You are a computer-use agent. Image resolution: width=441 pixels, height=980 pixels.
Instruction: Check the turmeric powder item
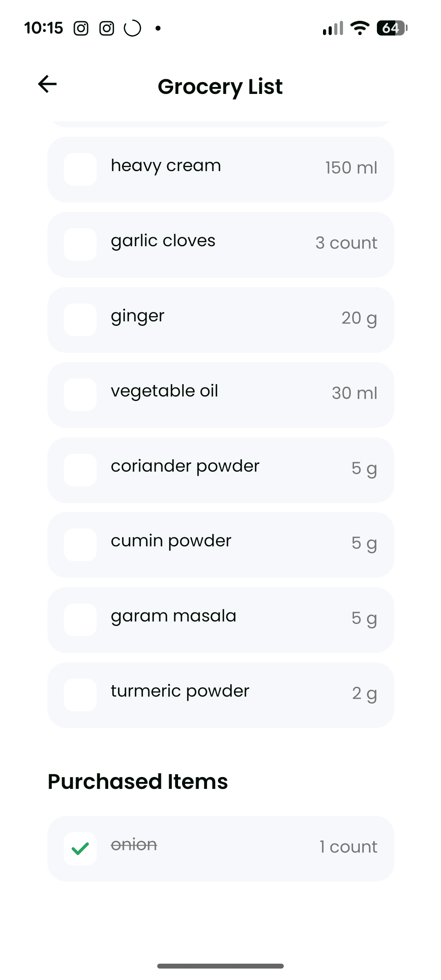tap(80, 695)
